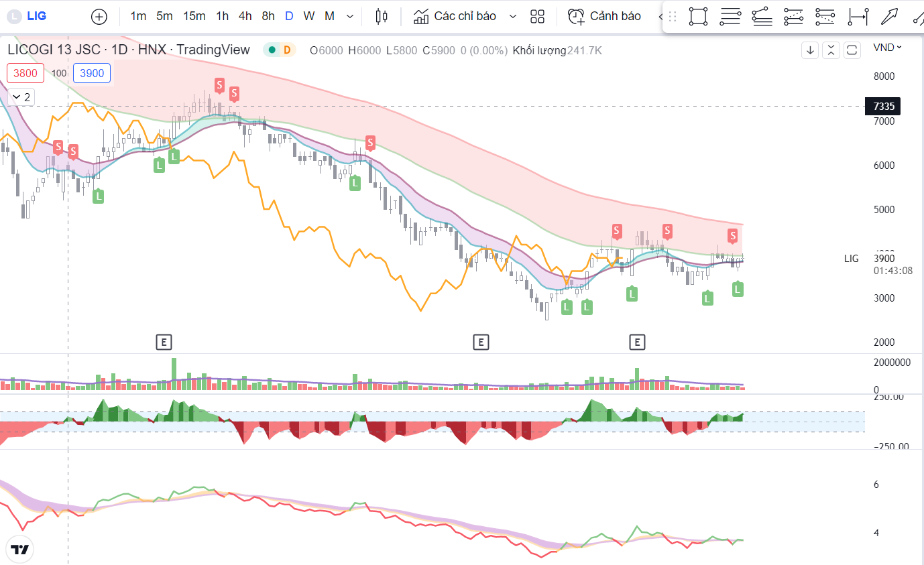Click the Khối lượng 241.7K volume text
The height and width of the screenshot is (565, 924).
(x=557, y=50)
